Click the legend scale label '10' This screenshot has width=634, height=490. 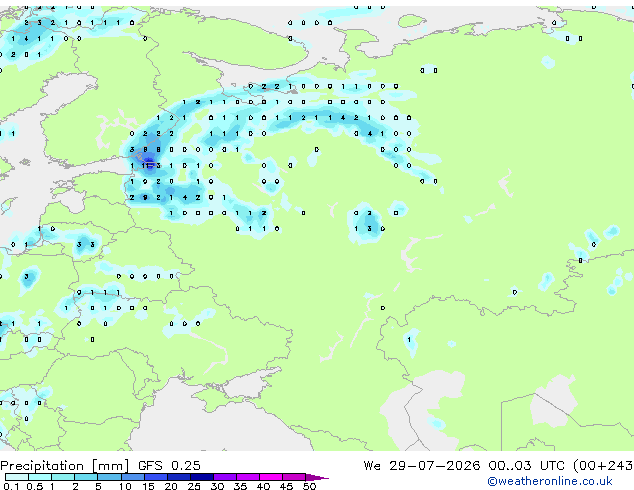tap(125, 486)
